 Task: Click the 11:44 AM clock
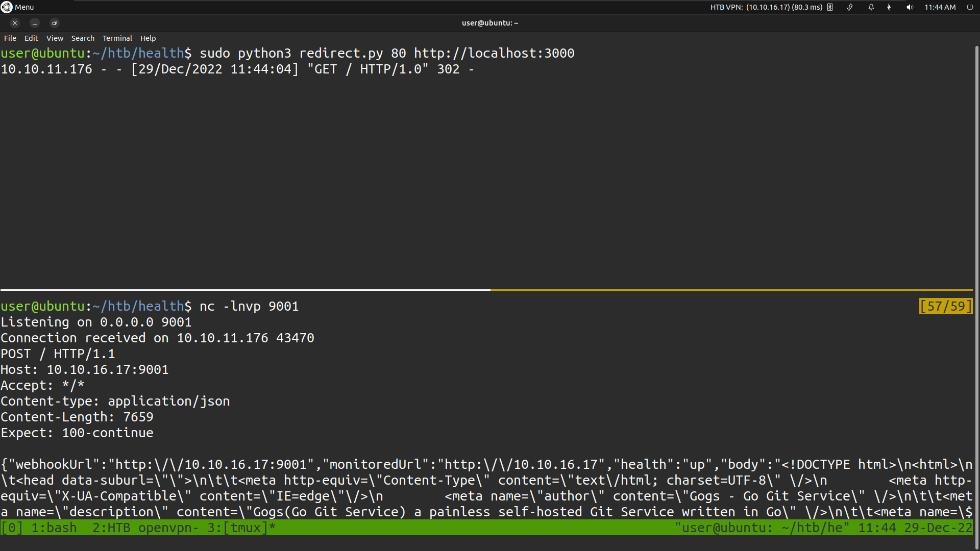click(x=940, y=7)
